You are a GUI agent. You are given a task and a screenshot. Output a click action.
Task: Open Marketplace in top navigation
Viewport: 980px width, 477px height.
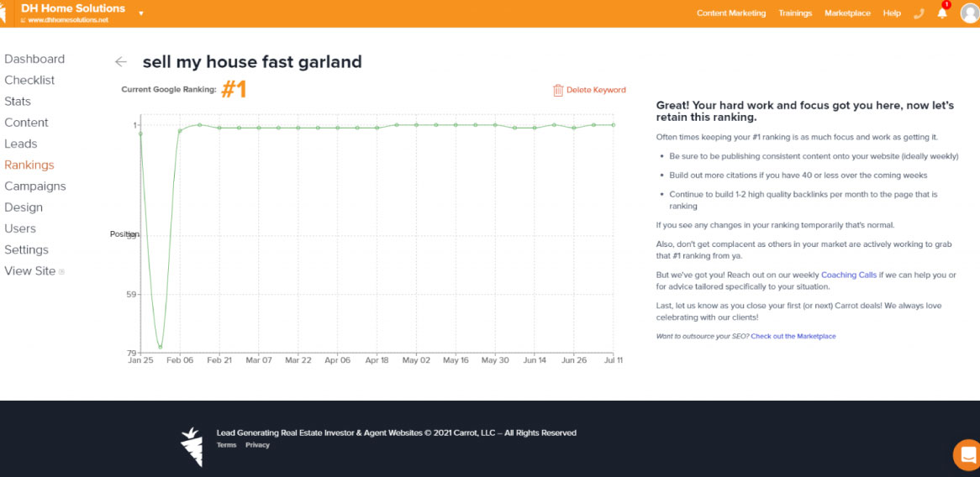click(x=847, y=13)
